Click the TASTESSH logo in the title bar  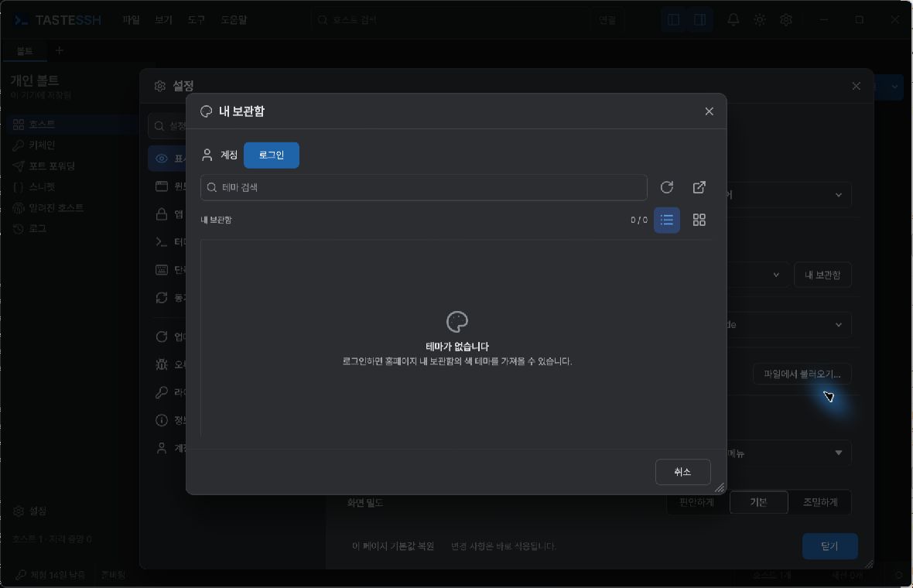pyautogui.click(x=57, y=20)
